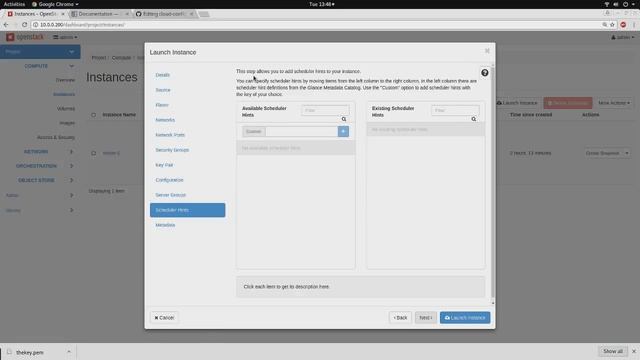Viewport: 640px width, 360px height.
Task: Go back in browser history
Action: (6, 24)
